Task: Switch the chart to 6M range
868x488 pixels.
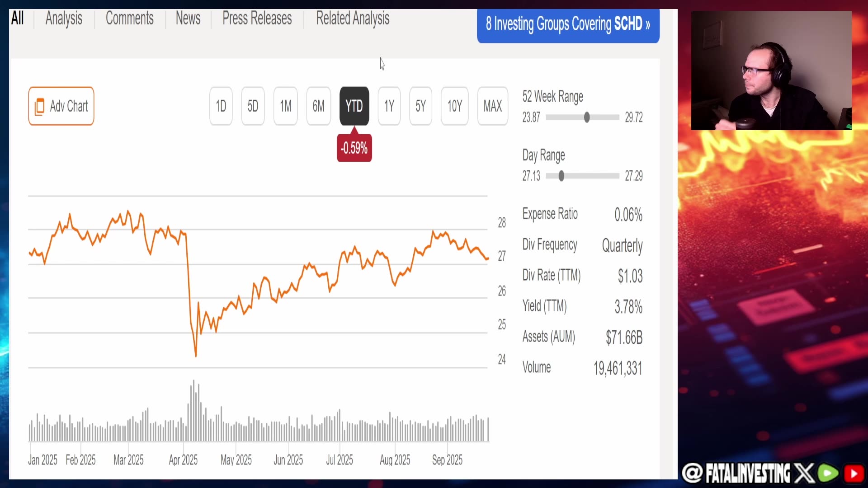Action: (318, 106)
